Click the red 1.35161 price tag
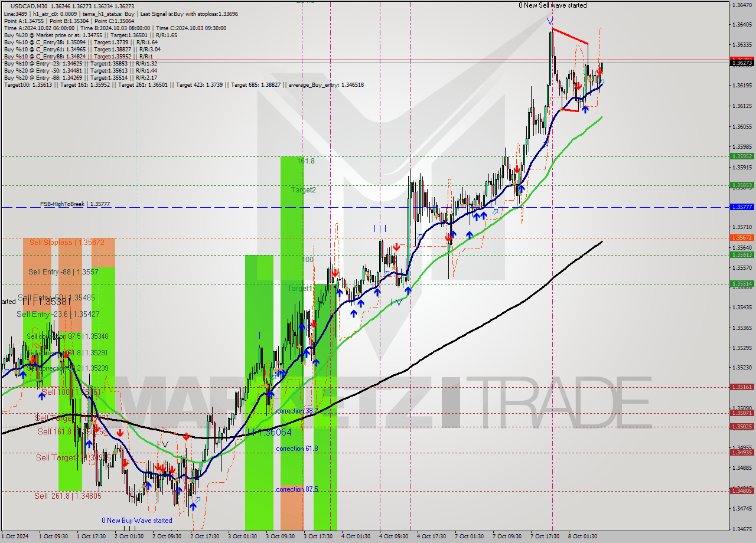The image size is (756, 543). click(x=742, y=387)
